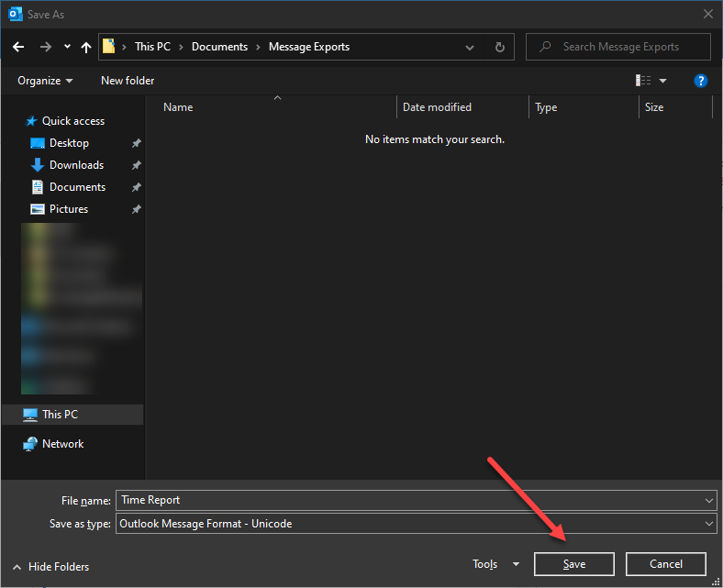Open Recent locations dropdown arrow

67,47
